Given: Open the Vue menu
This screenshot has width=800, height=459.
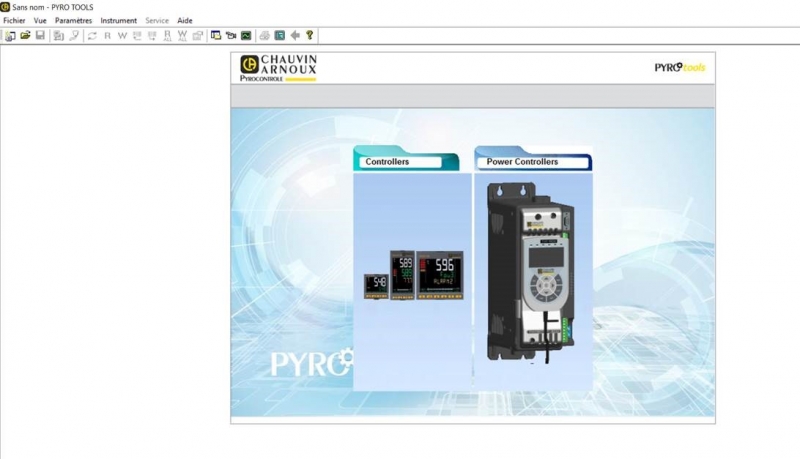Looking at the screenshot, I should [x=40, y=21].
